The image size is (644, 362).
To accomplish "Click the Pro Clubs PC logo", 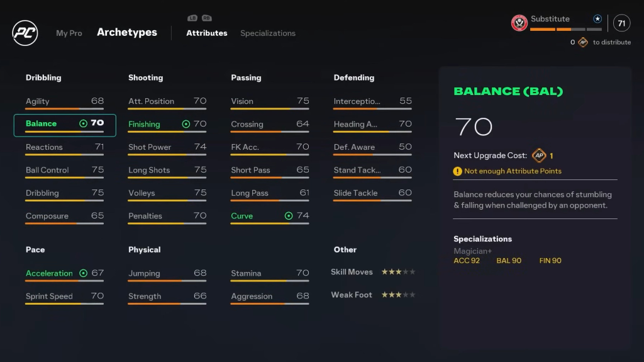I will (x=25, y=33).
